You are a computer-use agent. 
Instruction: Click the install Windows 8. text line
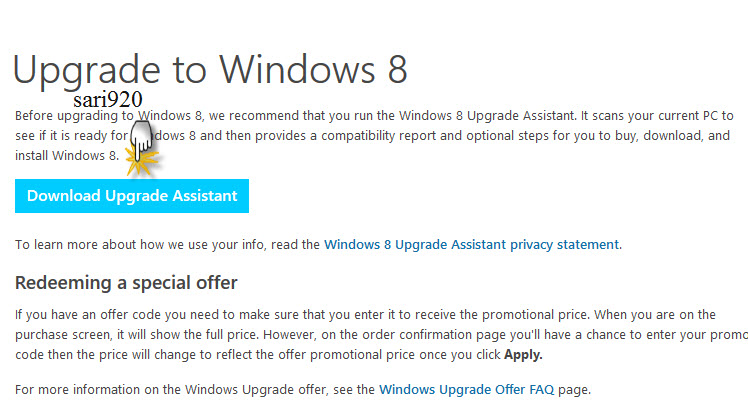67,156
